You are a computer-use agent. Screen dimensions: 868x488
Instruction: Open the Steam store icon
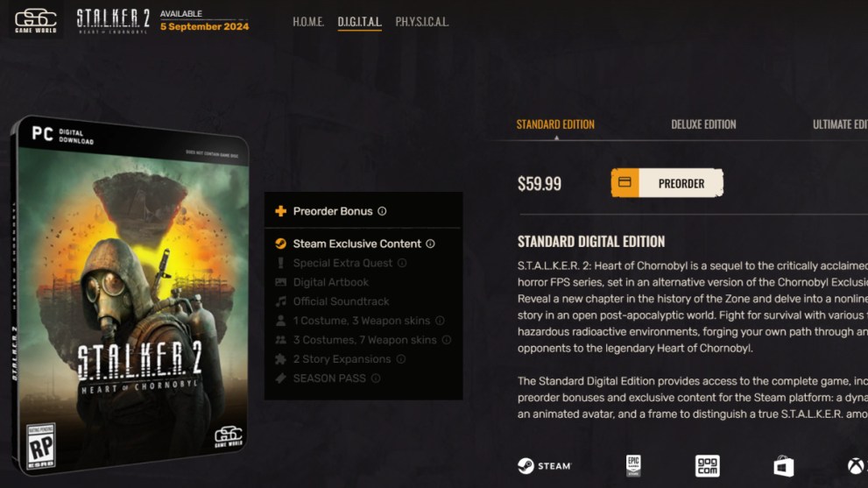544,466
